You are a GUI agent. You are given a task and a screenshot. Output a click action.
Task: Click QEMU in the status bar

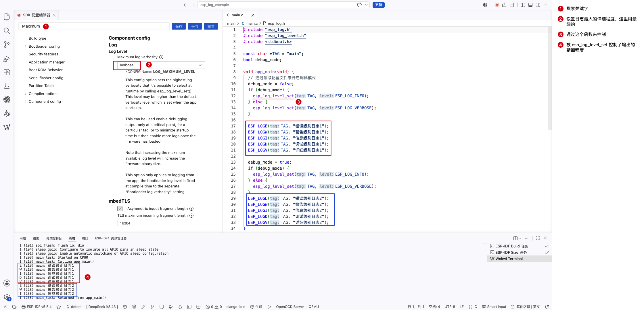[314, 307]
